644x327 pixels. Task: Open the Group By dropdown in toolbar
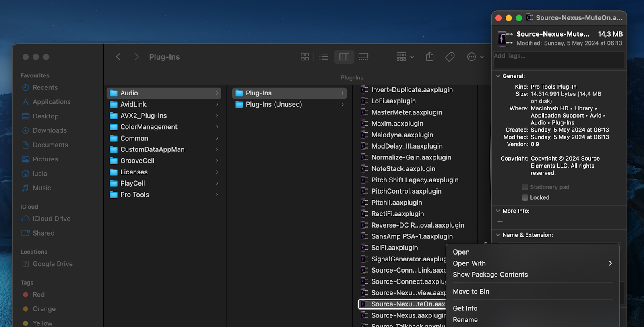click(x=405, y=57)
